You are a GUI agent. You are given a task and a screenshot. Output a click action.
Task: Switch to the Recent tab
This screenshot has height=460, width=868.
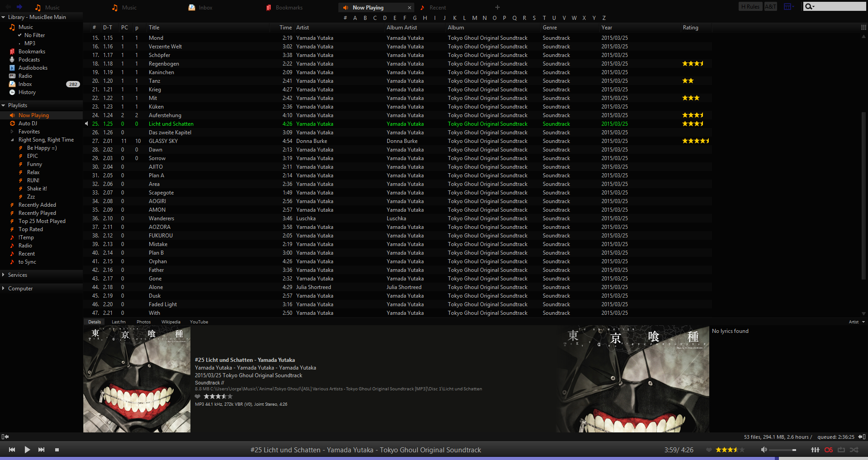(x=433, y=8)
